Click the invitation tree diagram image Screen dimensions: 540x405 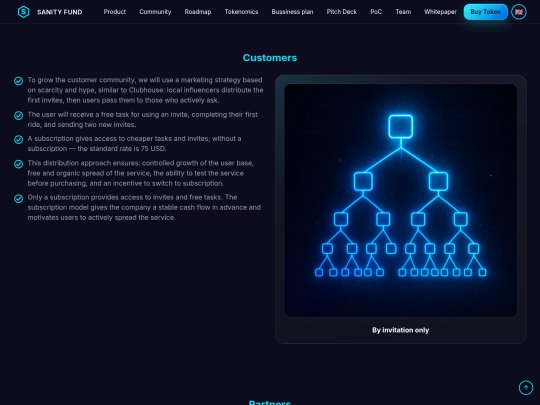point(401,200)
